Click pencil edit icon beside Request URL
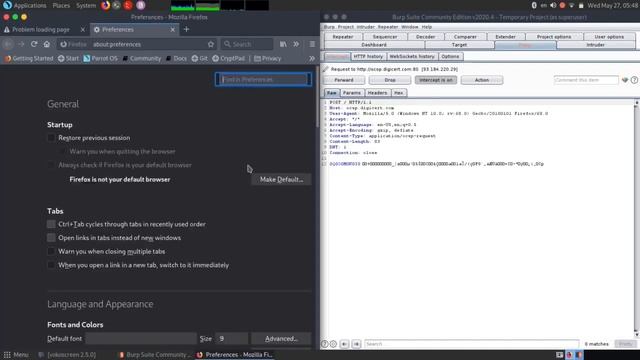 pyautogui.click(x=326, y=69)
